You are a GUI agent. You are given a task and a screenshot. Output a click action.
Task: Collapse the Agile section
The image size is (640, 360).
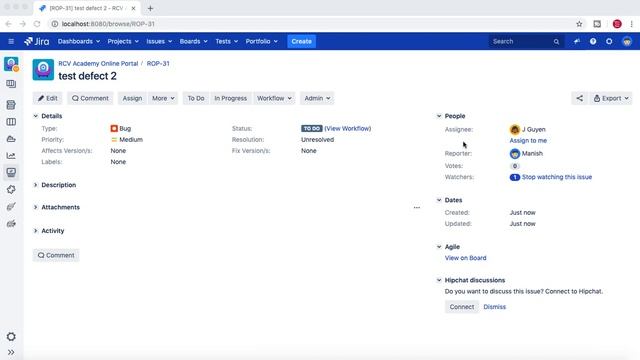click(x=439, y=247)
